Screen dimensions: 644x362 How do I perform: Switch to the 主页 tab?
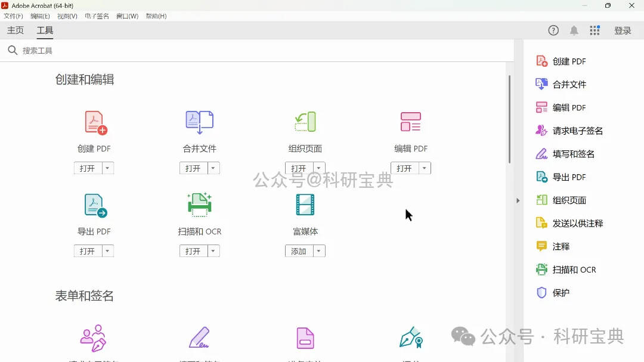tap(16, 30)
